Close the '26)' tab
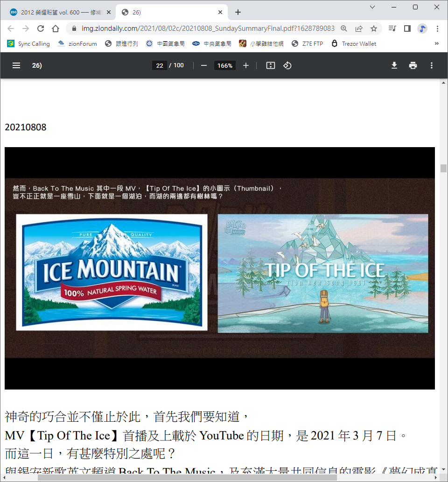The image size is (448, 482). (x=220, y=12)
